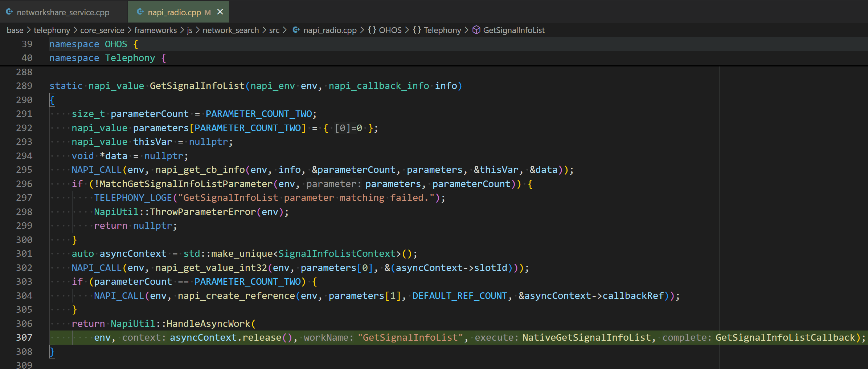
Task: Click 'napi_get_cb_info' on line 295
Action: coord(200,170)
